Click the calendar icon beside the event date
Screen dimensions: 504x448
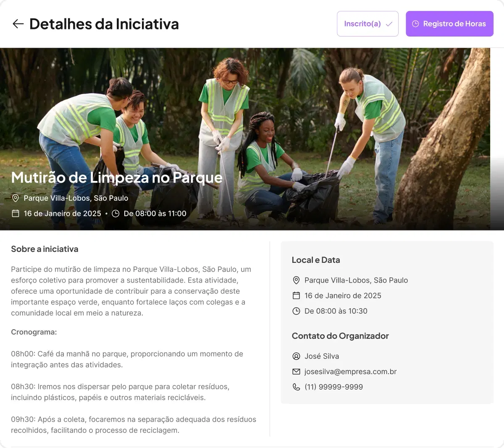click(16, 213)
